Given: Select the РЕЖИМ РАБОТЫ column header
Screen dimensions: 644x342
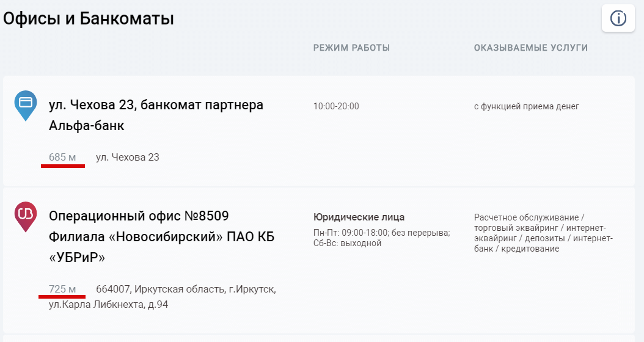Looking at the screenshot, I should tap(351, 48).
